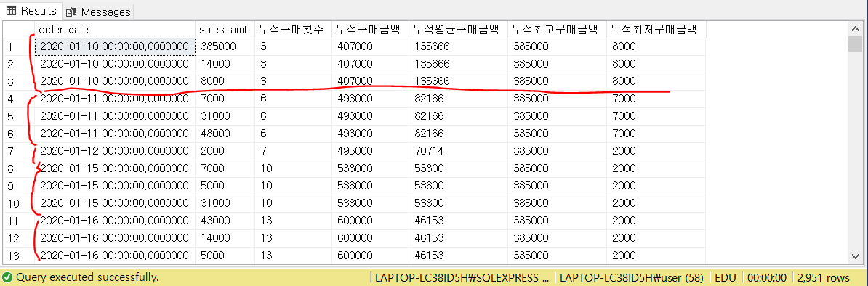Click sales_amt cell 385000 in row 1
Image resolution: width=868 pixels, height=286 pixels.
click(x=225, y=47)
